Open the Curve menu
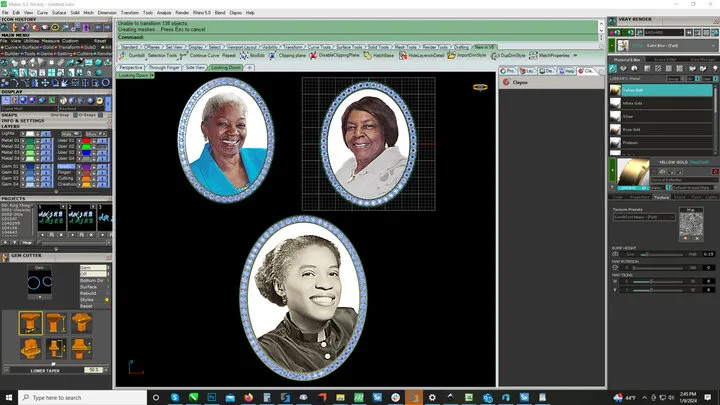 (x=42, y=13)
